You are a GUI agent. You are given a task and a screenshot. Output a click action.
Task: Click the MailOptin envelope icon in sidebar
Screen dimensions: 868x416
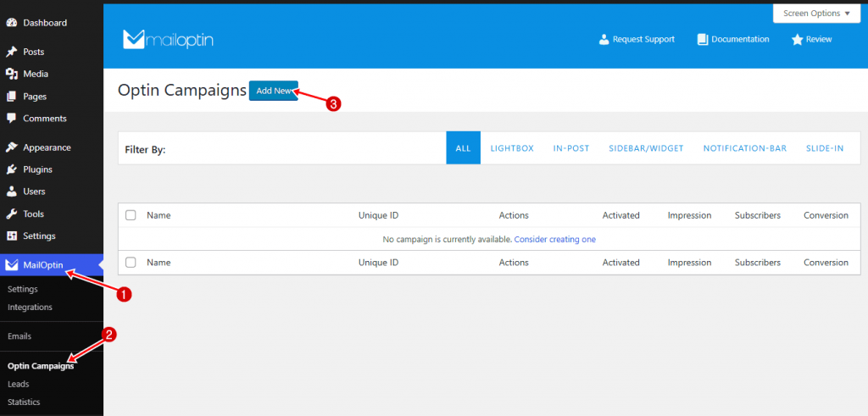click(11, 265)
